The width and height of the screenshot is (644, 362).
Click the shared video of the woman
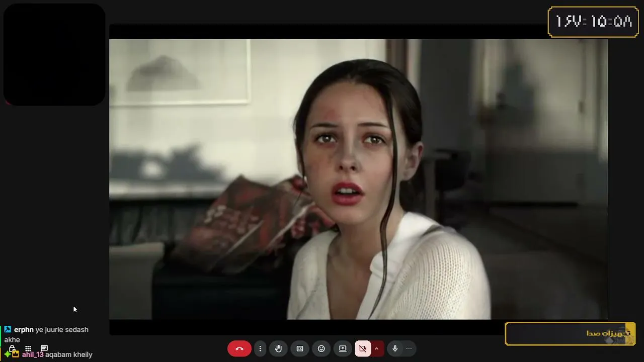(x=358, y=179)
